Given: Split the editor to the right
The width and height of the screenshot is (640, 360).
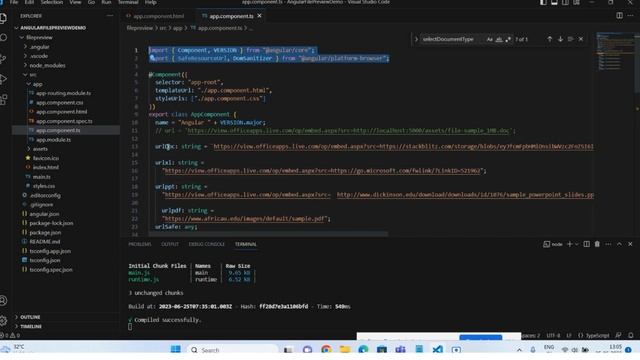Looking at the screenshot, I should tap(619, 16).
